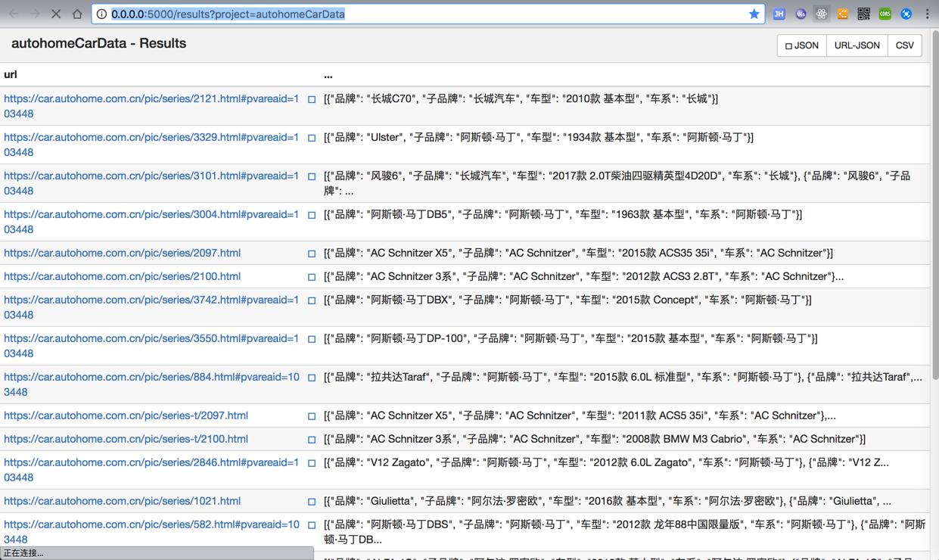Viewport: 939px width, 560px height.
Task: Open the Ws extension
Action: (800, 14)
